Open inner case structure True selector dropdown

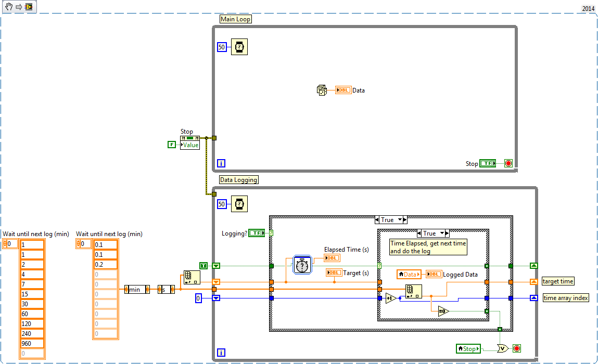pyautogui.click(x=442, y=233)
